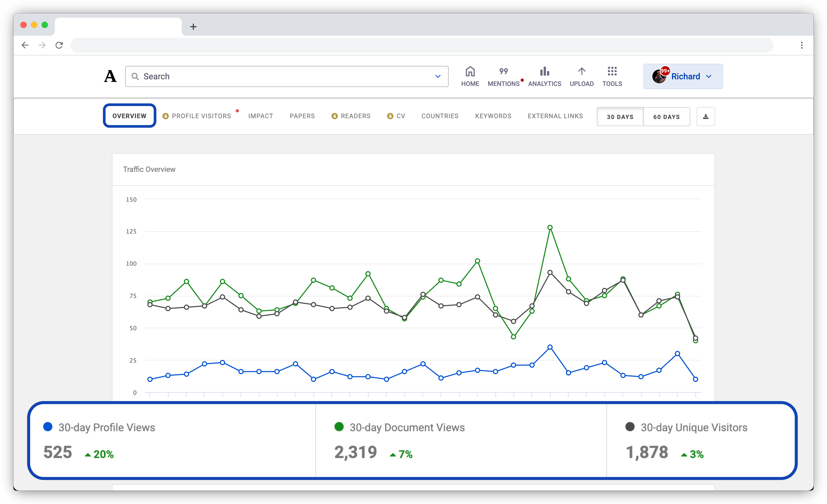
Task: Open the Countries tab
Action: click(x=440, y=116)
